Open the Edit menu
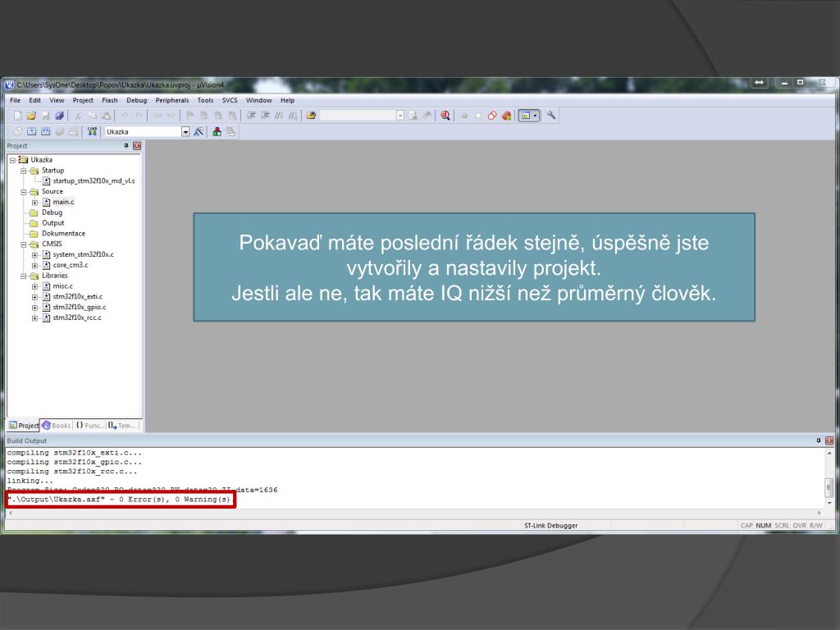Screen dimensions: 840x630 click(34, 100)
